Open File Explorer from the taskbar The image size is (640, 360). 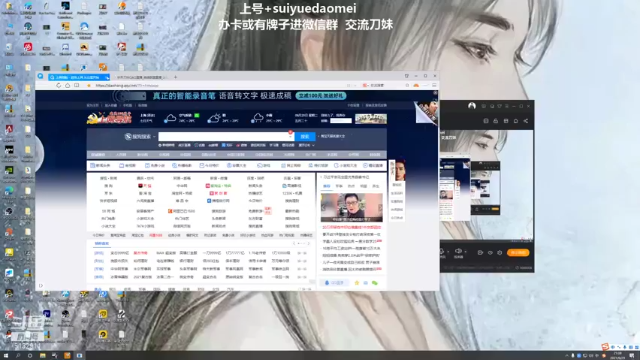[x=42, y=356]
